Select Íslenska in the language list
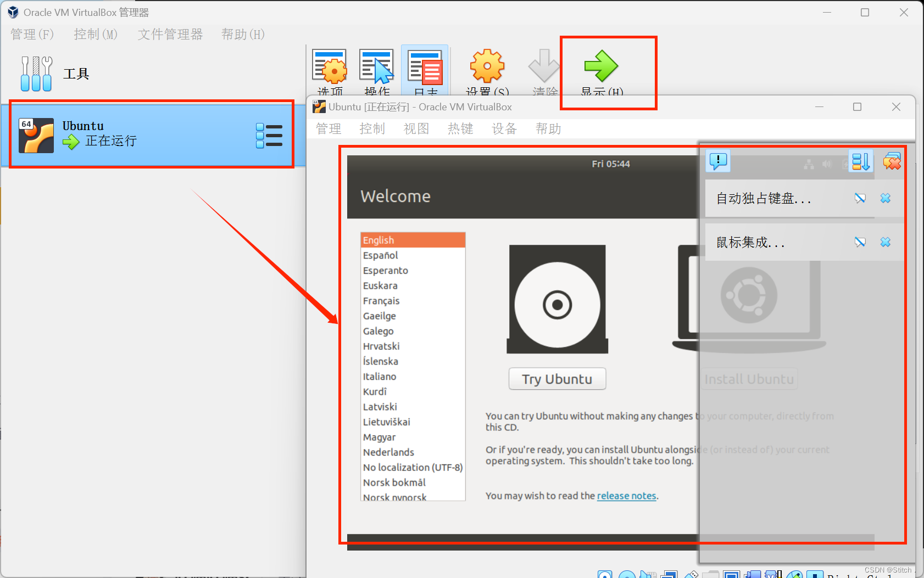The image size is (924, 578). pyautogui.click(x=413, y=361)
